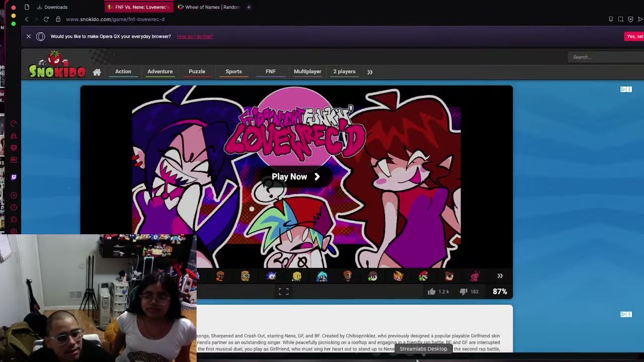644x362 pixels.
Task: Expand more categories double-chevron in navbar
Action: [370, 72]
